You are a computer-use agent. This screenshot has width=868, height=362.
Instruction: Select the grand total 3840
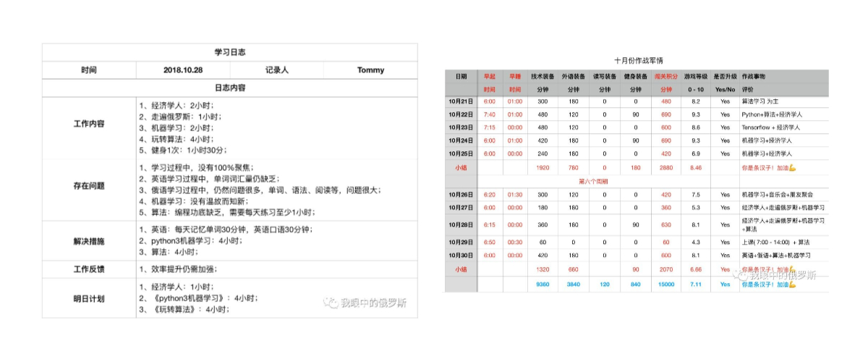[574, 284]
